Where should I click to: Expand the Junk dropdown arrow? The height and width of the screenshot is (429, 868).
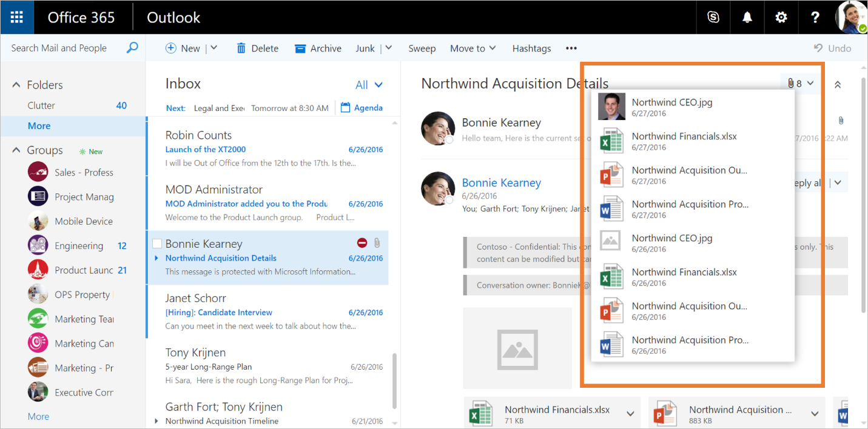[387, 48]
